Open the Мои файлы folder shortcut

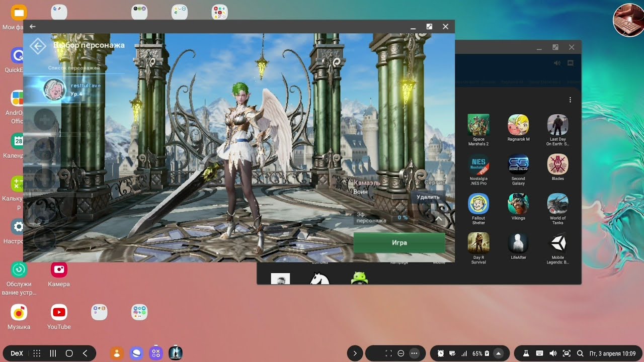pyautogui.click(x=18, y=17)
